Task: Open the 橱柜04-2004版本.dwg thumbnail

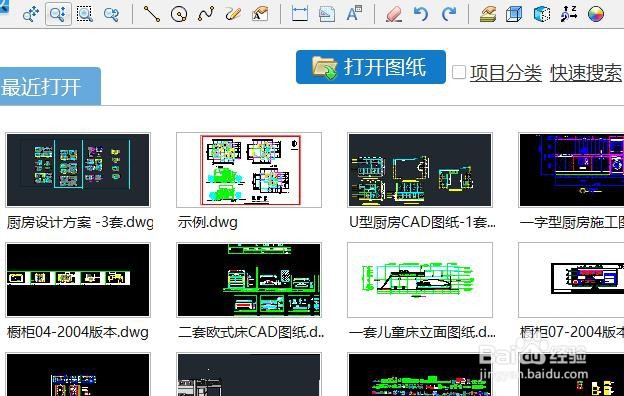Action: (x=78, y=280)
